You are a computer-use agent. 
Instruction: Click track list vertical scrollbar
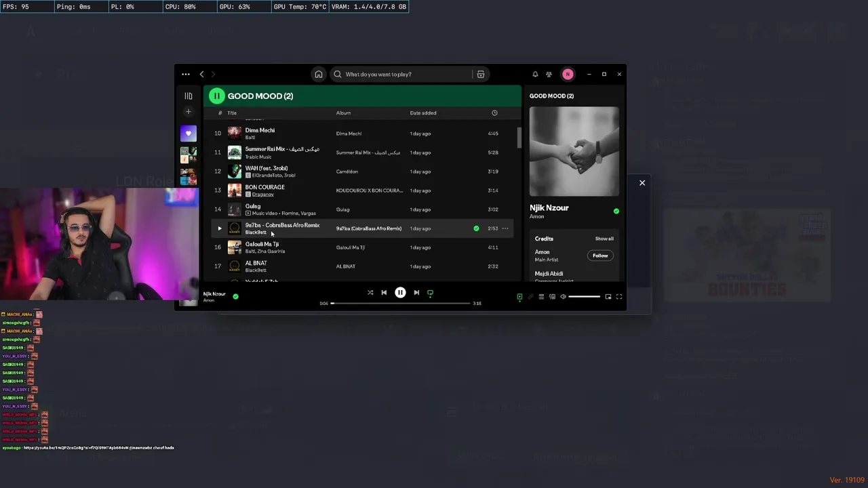click(x=519, y=139)
